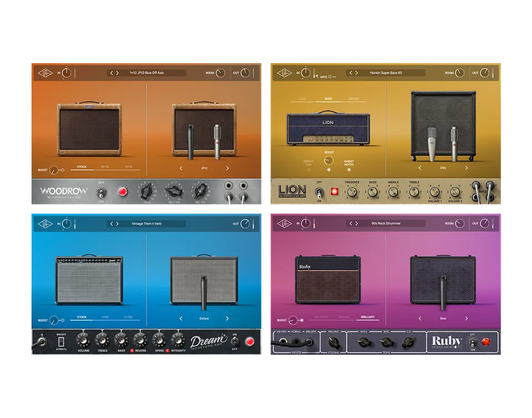Open the Honkin Super Bass 65 preset menu
The height and width of the screenshot is (418, 532).
(x=386, y=73)
